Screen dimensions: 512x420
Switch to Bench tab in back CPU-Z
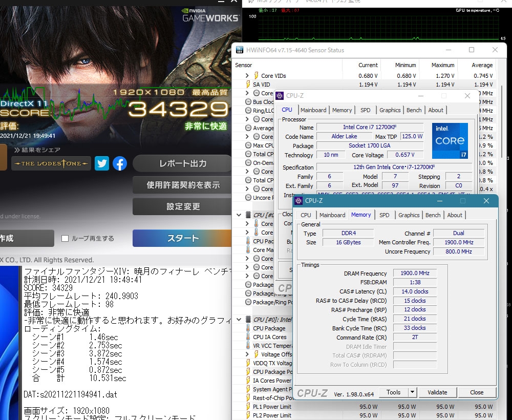click(x=414, y=110)
